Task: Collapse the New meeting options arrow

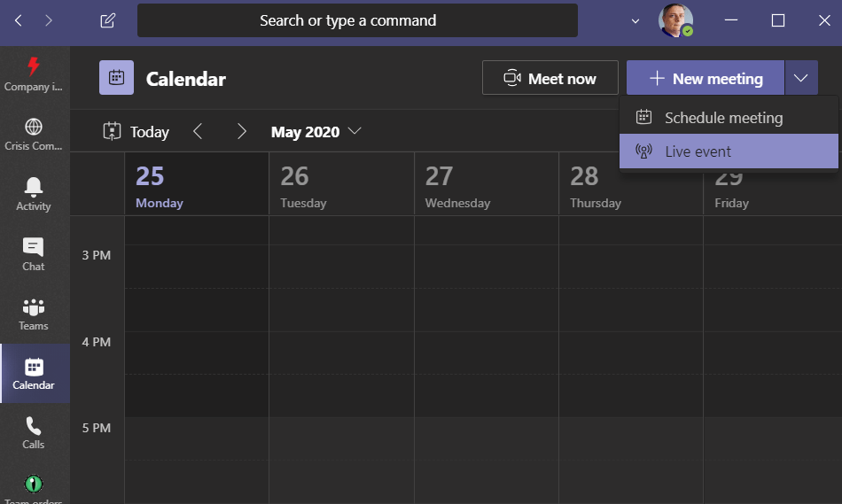Action: tap(800, 78)
